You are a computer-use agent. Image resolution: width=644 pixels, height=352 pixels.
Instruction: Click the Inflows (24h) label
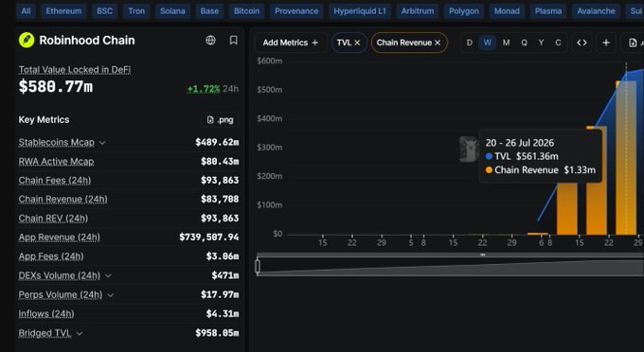[46, 314]
